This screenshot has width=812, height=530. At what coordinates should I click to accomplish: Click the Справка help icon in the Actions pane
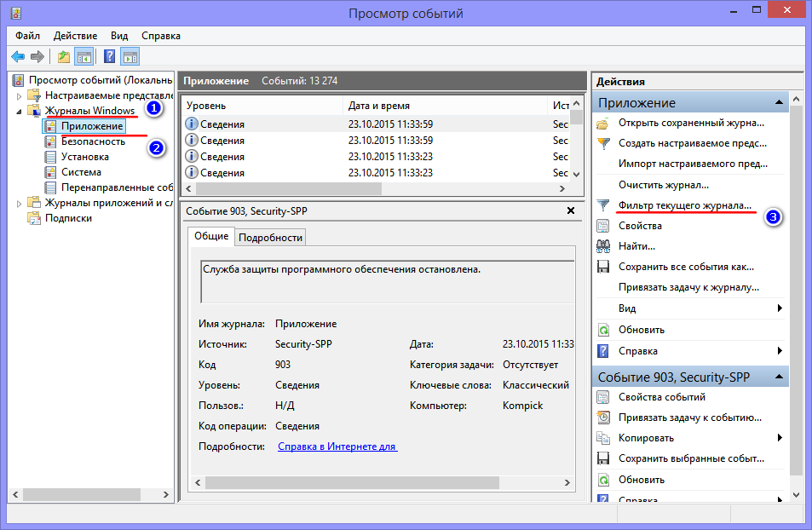pos(602,351)
